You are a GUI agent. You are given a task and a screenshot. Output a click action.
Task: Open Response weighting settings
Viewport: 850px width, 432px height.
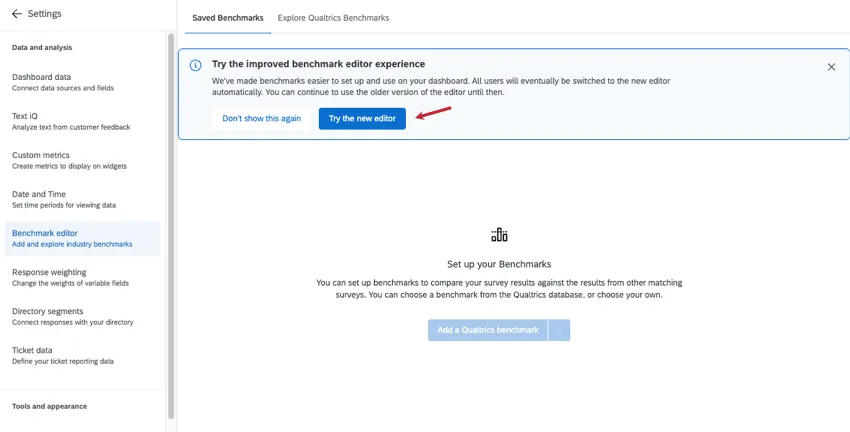(x=82, y=278)
